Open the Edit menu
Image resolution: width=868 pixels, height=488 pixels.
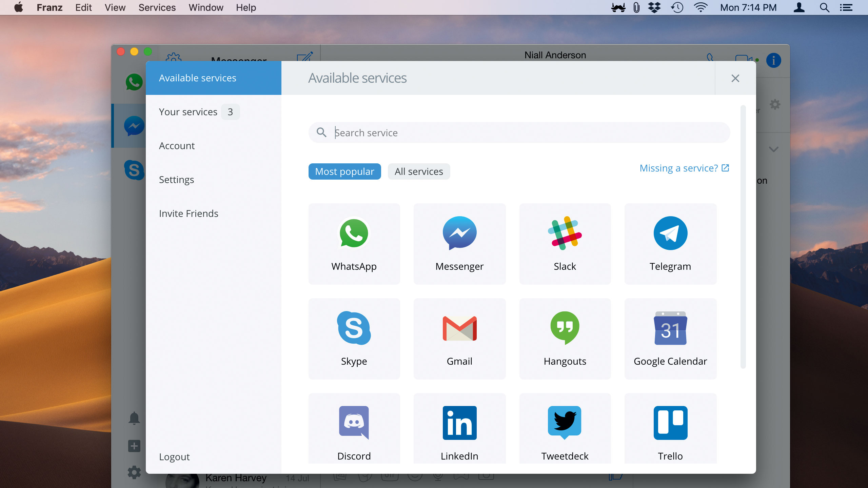[83, 7]
